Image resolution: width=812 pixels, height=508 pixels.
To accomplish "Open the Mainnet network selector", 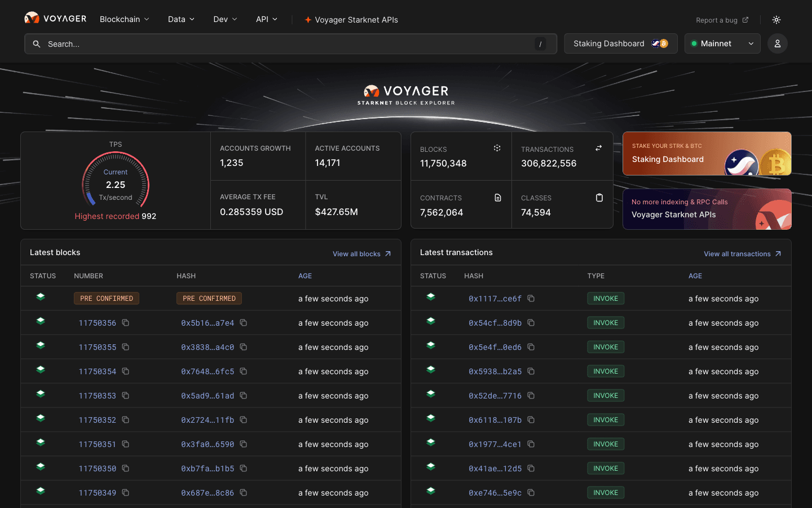I will pyautogui.click(x=722, y=43).
